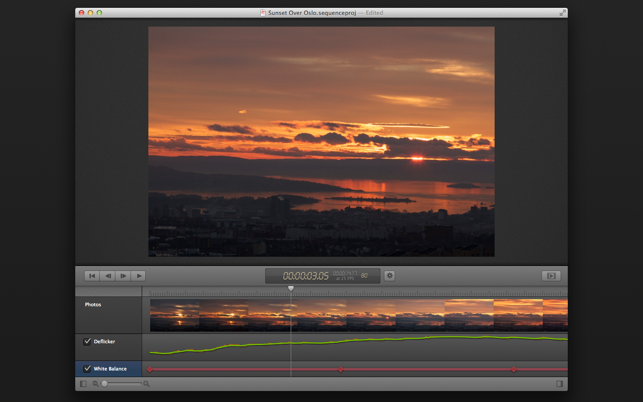Minimize the window with the yellow button

coord(90,13)
